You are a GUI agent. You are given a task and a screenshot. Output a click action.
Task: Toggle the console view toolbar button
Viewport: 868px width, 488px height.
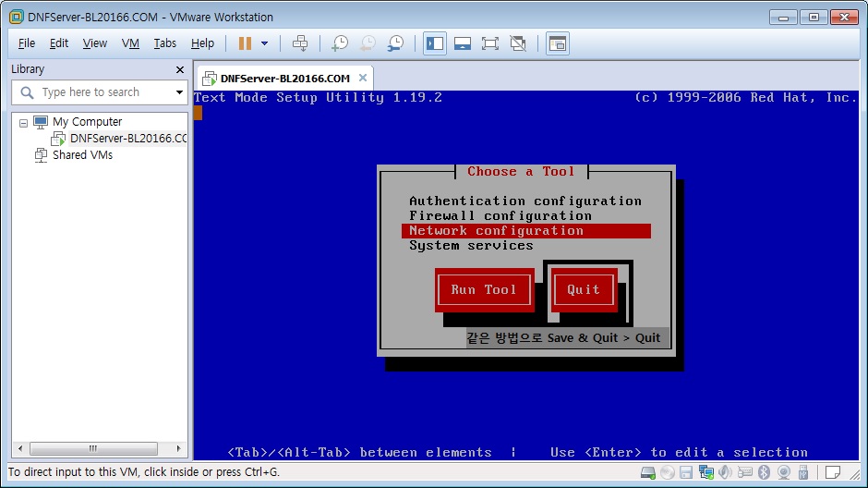click(558, 43)
